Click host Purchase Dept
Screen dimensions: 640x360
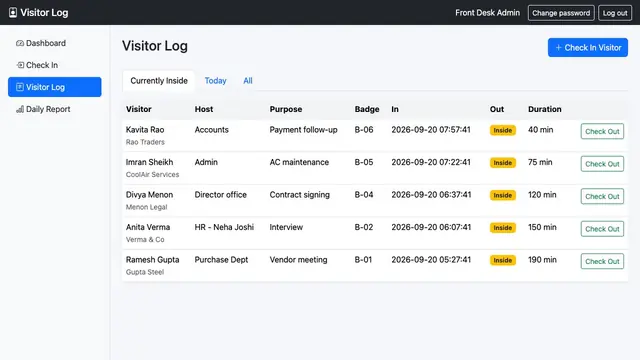click(221, 260)
